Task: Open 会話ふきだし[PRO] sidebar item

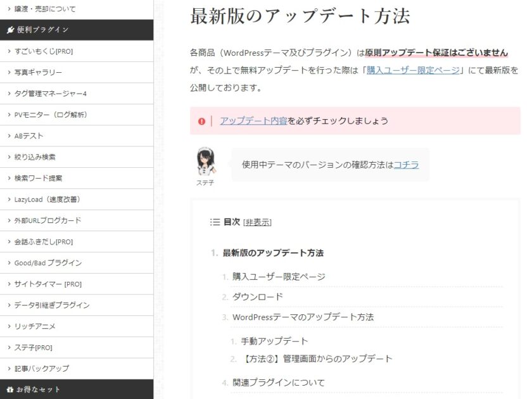Action: [x=77, y=241]
